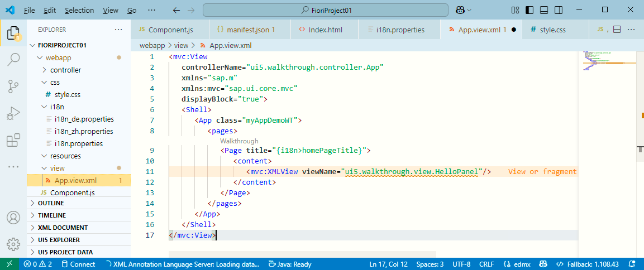This screenshot has height=270, width=644.
Task: Switch to the i18n.properties tab
Action: point(399,30)
